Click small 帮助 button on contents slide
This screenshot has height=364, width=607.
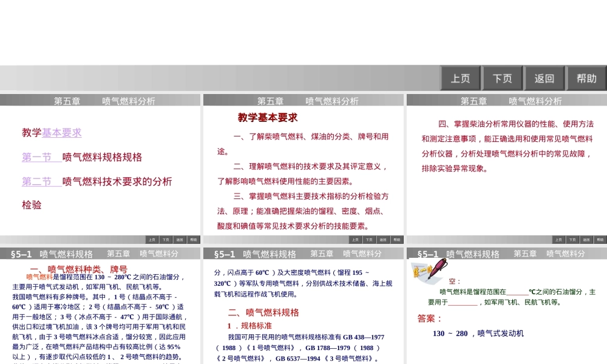click(194, 240)
